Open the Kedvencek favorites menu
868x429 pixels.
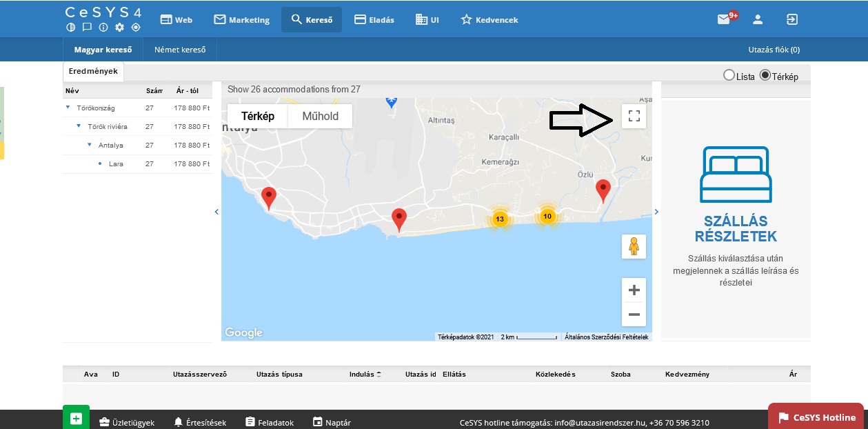(x=489, y=20)
